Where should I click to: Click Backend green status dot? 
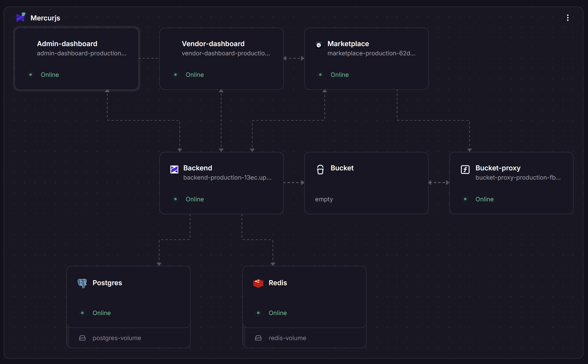click(175, 199)
